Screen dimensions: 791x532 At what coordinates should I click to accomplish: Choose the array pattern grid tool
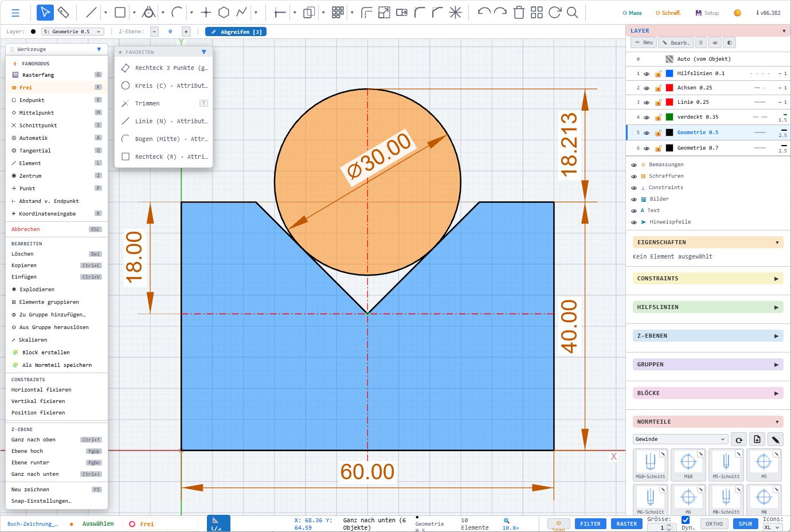coord(338,13)
